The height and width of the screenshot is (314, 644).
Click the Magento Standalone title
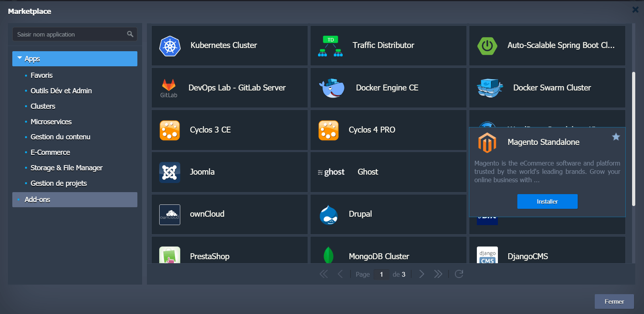coord(543,142)
